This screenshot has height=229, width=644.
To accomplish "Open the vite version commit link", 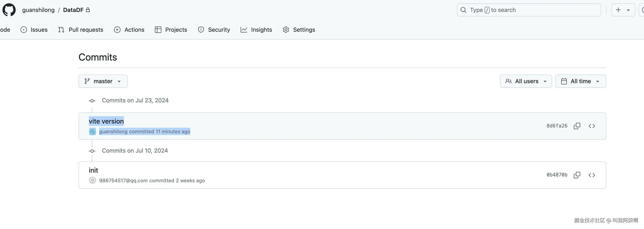I will pos(106,121).
